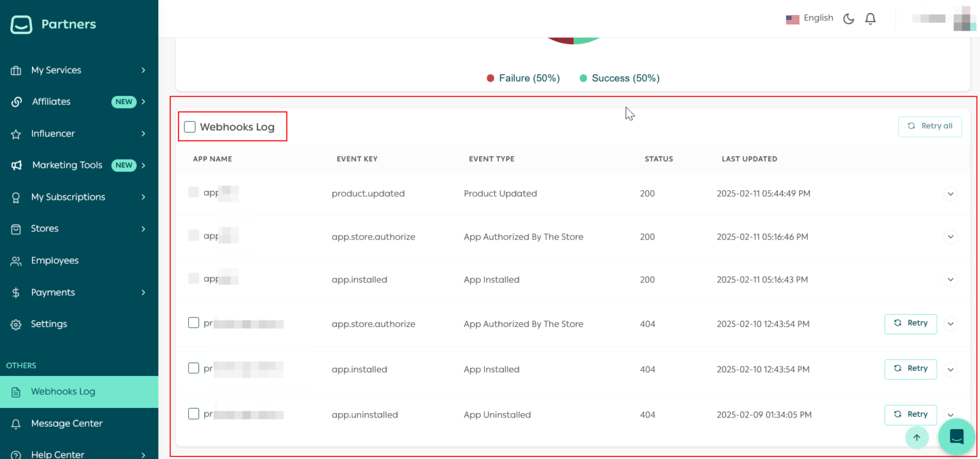Expand the My Subscriptions submenu chevron
Screen dimensions: 980x459
[x=144, y=197]
